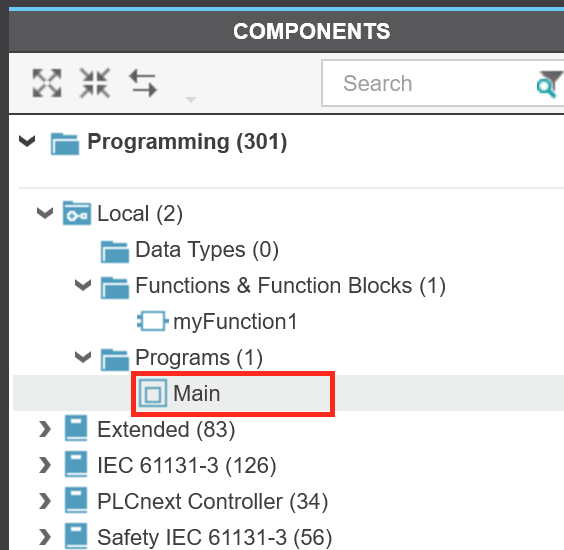Click the swap arrows toolbar icon
564x550 pixels.
(143, 83)
